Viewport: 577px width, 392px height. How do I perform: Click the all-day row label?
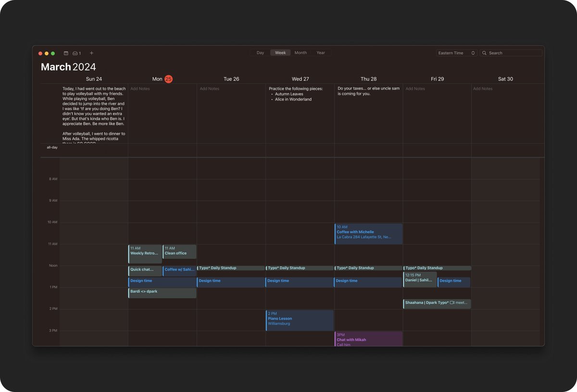(52, 147)
